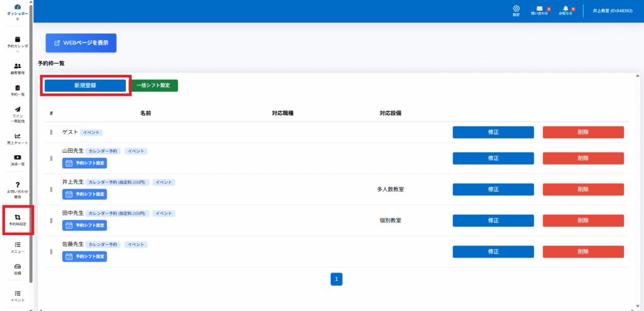The height and width of the screenshot is (311, 644).
Task: Open 予約シフト設定 for 井上先生
Action: [x=85, y=195]
